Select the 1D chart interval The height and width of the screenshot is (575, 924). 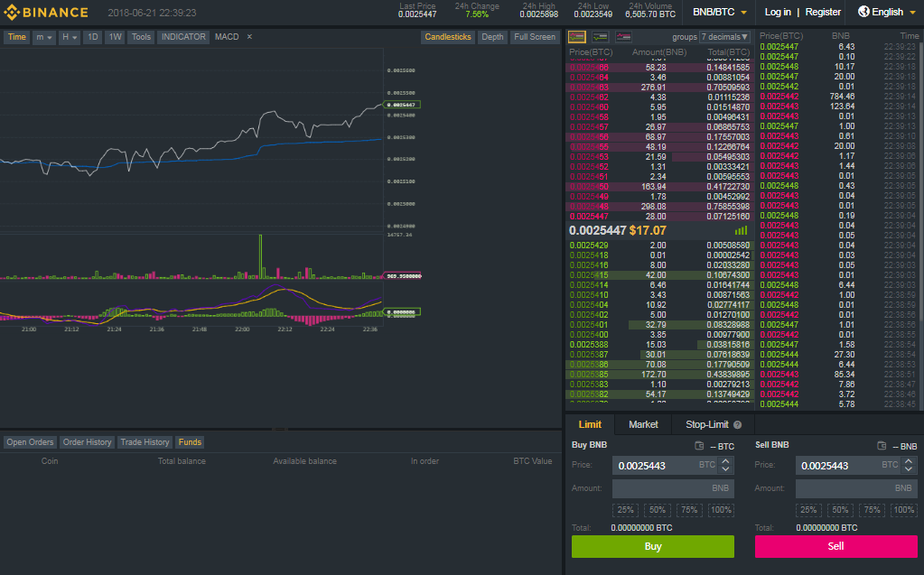click(92, 37)
